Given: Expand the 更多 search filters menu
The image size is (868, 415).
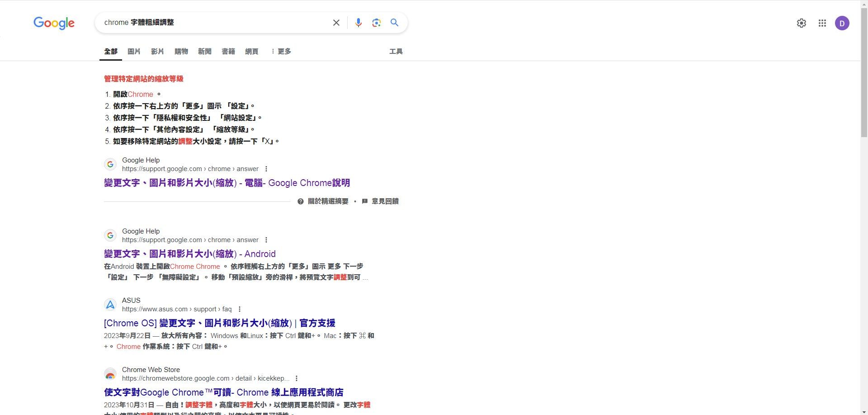Looking at the screenshot, I should pyautogui.click(x=281, y=52).
